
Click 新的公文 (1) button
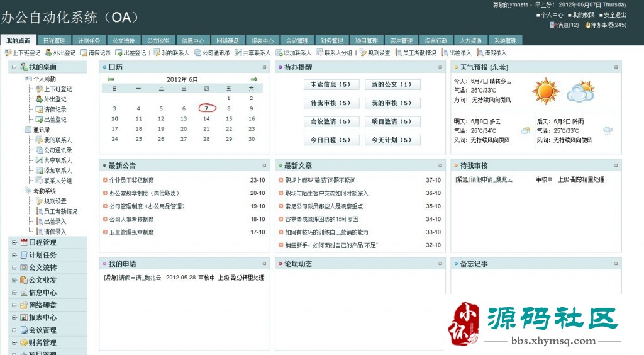point(392,84)
